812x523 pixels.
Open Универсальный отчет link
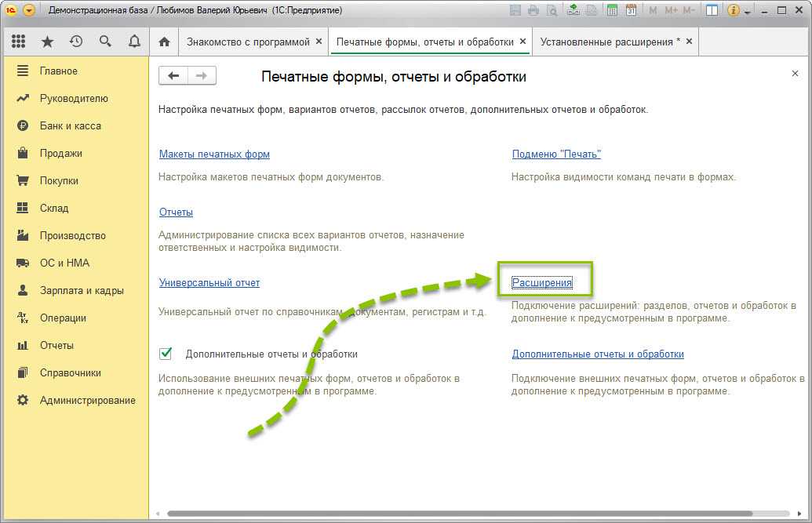pos(209,283)
